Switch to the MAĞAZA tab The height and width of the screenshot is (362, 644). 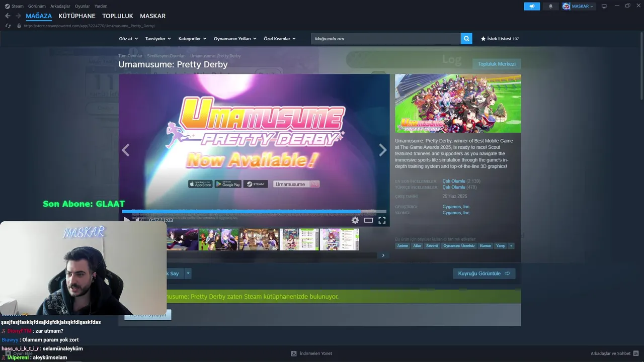pyautogui.click(x=39, y=16)
